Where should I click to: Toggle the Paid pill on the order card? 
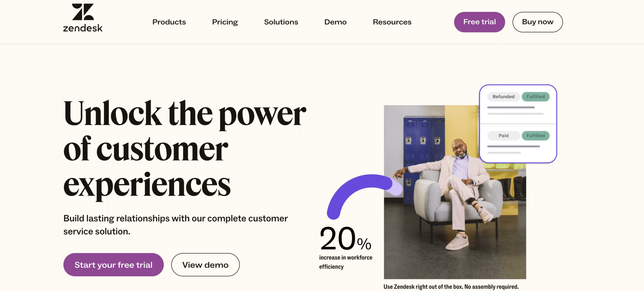[503, 135]
